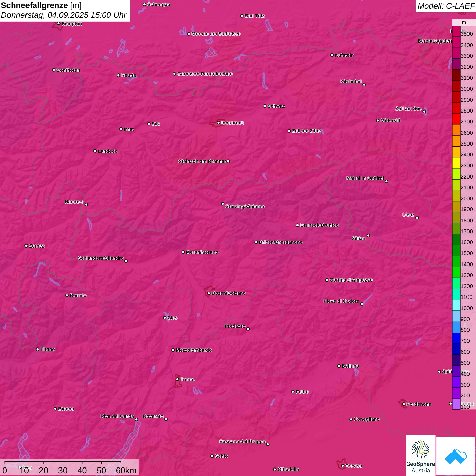Click the Cittadella label

pos(288,469)
